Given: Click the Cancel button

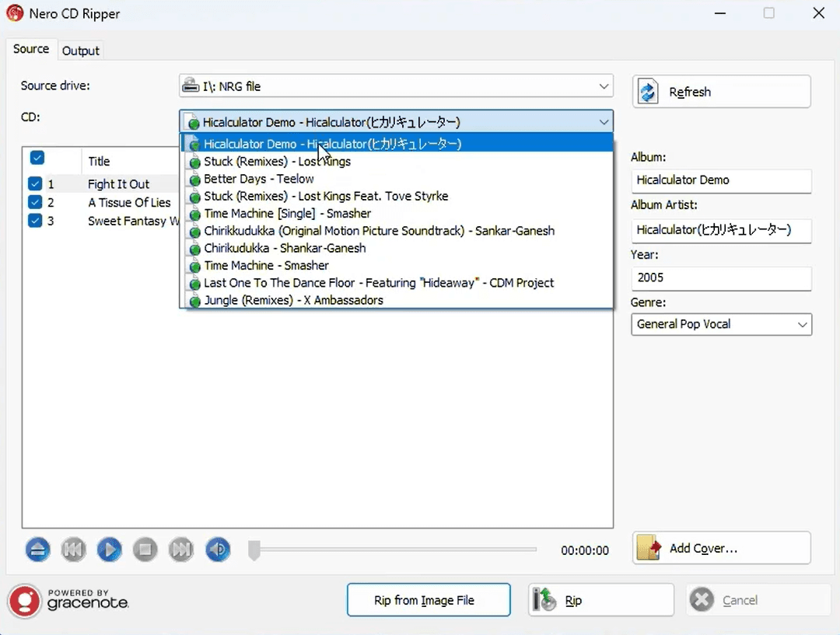Looking at the screenshot, I should coord(758,600).
